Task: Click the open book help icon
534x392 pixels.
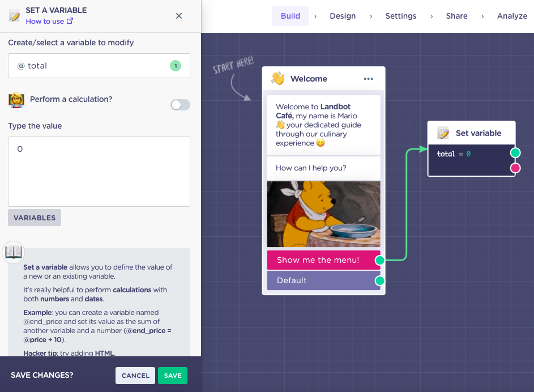Action: tap(14, 252)
